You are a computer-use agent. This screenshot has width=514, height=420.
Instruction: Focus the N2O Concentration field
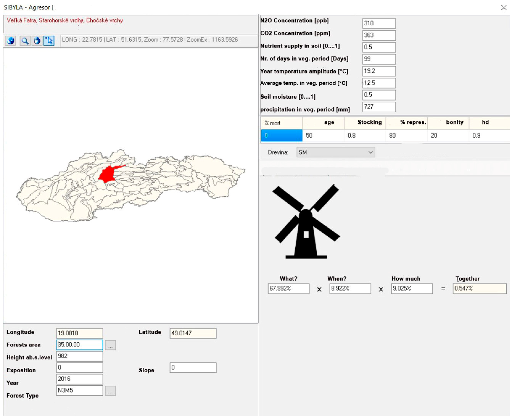pyautogui.click(x=379, y=23)
